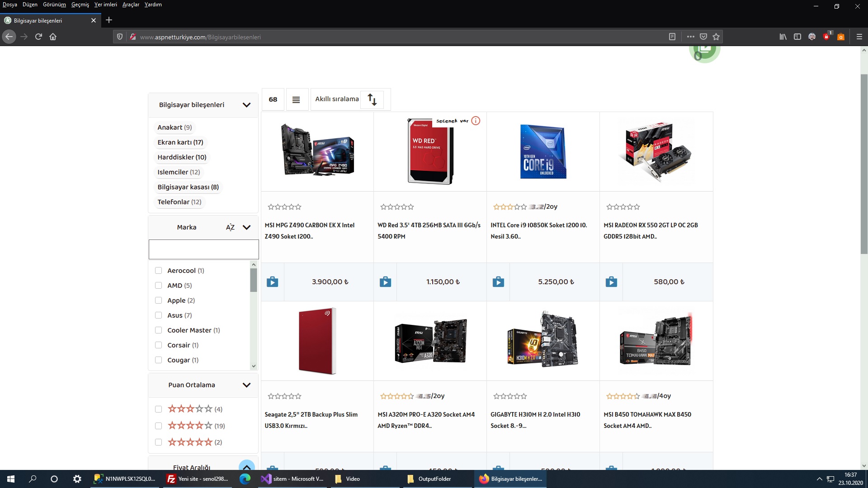The height and width of the screenshot is (488, 868).
Task: Open Firefox reader view icon
Action: [672, 37]
